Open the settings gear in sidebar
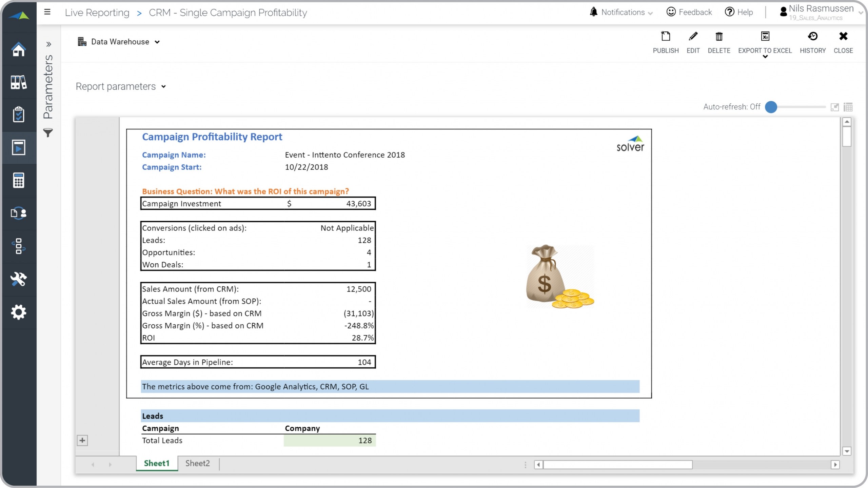 pos(19,312)
